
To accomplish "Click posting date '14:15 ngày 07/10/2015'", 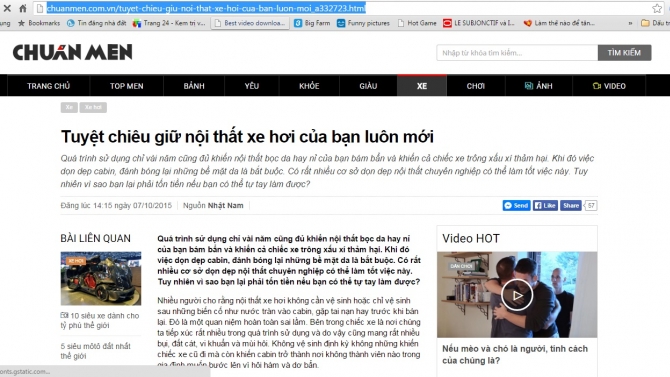I will coord(132,206).
